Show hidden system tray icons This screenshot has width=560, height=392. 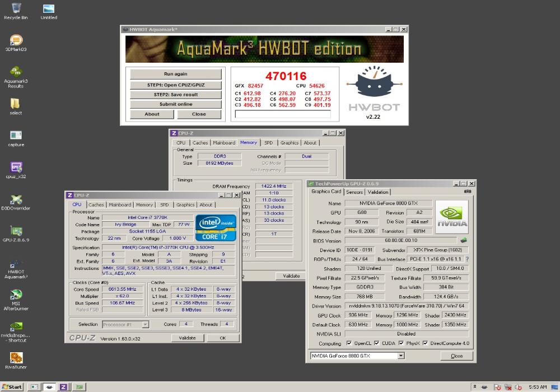tap(475, 386)
